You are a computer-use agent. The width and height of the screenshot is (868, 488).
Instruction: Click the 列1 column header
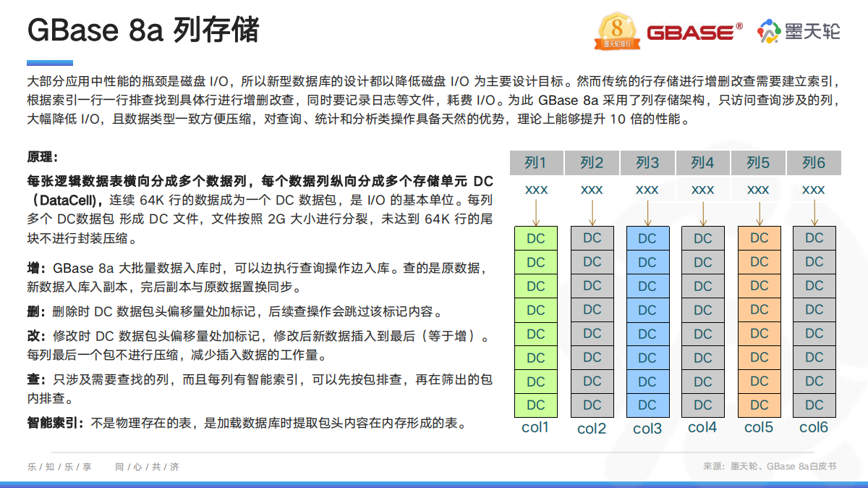coord(536,163)
